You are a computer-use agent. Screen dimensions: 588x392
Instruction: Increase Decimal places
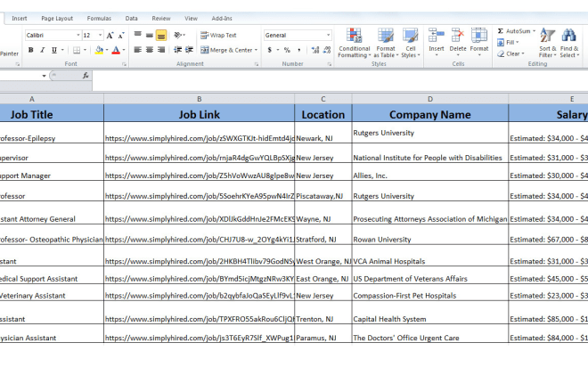[315, 50]
